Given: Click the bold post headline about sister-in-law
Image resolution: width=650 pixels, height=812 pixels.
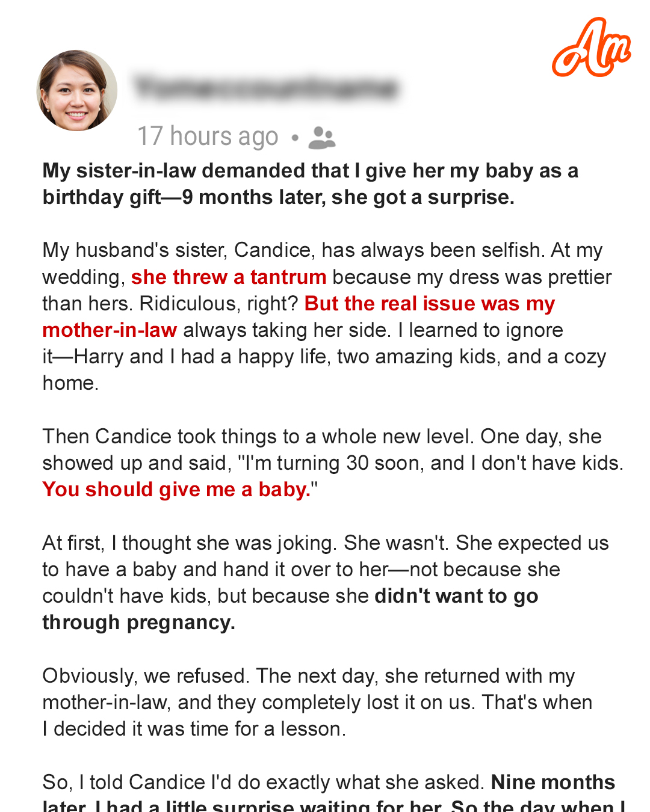Looking at the screenshot, I should [x=310, y=184].
